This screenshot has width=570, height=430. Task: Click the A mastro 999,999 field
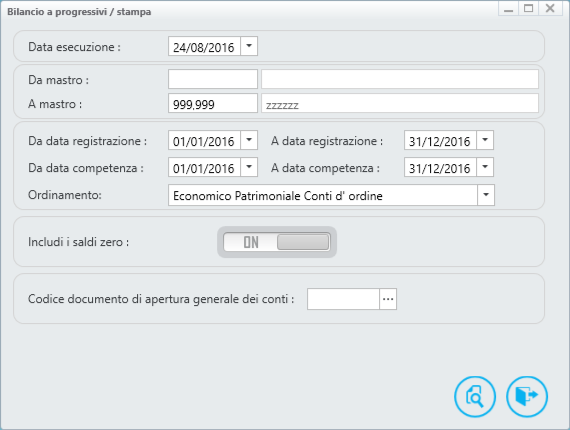213,103
